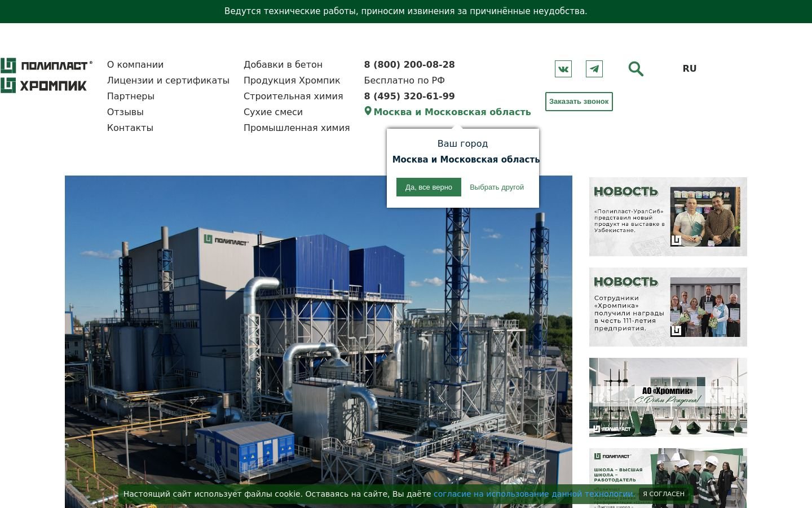Open Лицензии и сертификаты

168,80
